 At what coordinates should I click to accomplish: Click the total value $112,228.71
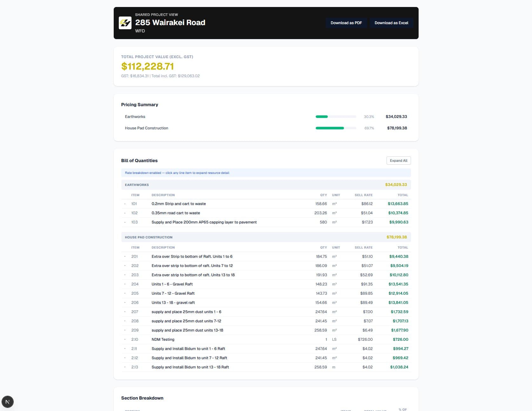(x=147, y=66)
